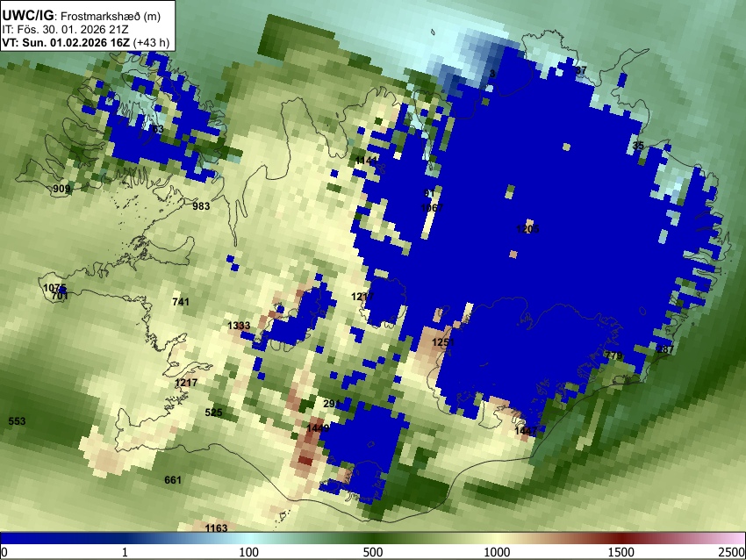Click the map value 701
The height and width of the screenshot is (560, 746).
pyautogui.click(x=60, y=296)
